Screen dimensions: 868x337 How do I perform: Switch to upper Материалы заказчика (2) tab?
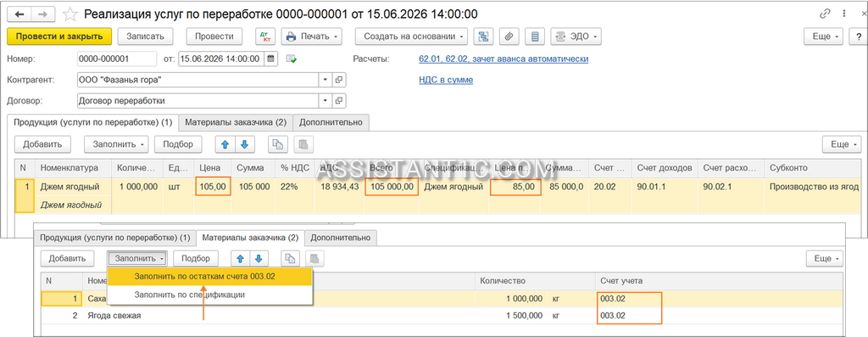coord(236,122)
